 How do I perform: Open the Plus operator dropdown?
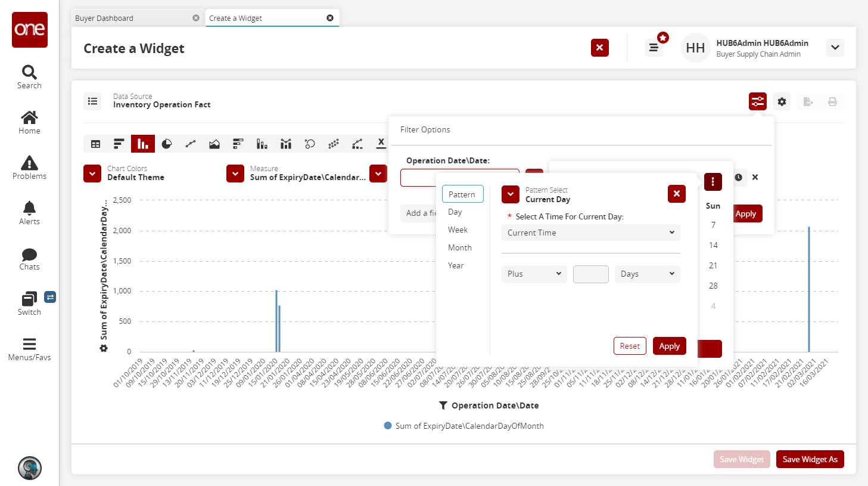click(534, 274)
